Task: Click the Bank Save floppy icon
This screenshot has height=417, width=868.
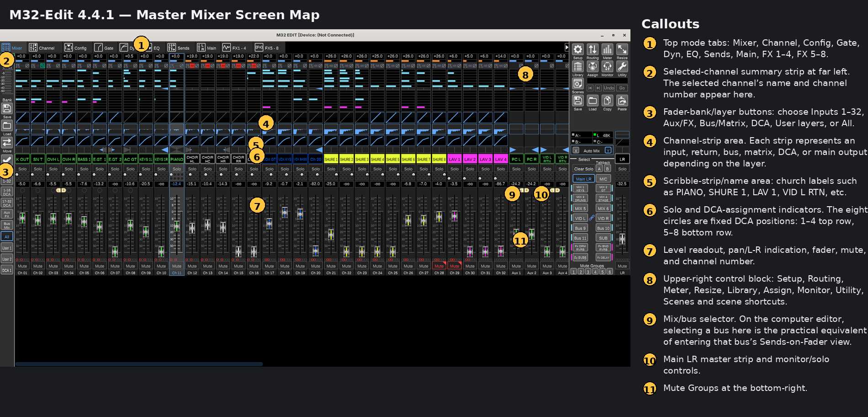Action: pos(7,108)
